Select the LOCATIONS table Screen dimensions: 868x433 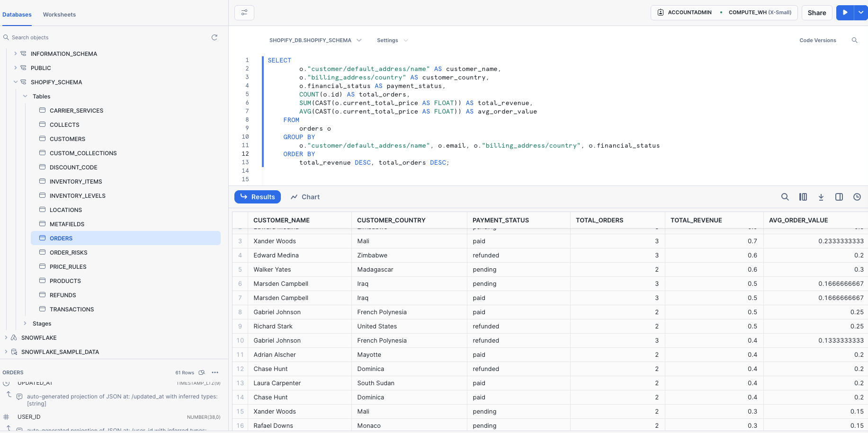[x=66, y=210]
